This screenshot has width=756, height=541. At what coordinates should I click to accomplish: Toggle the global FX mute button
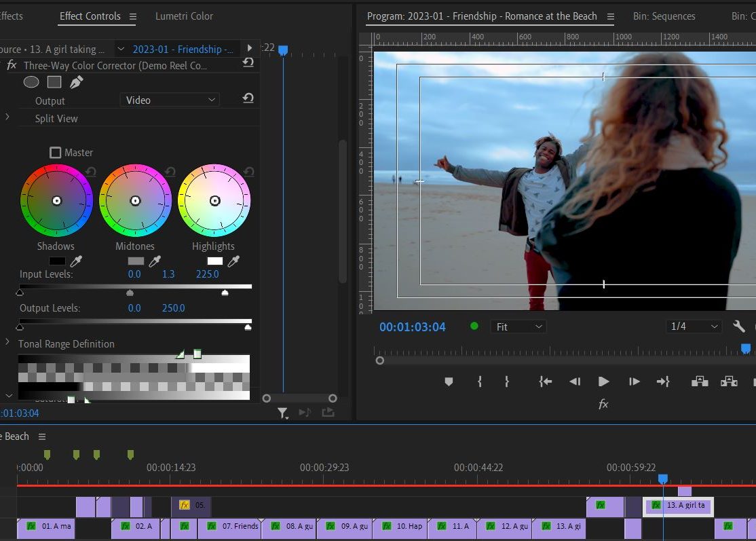[603, 404]
